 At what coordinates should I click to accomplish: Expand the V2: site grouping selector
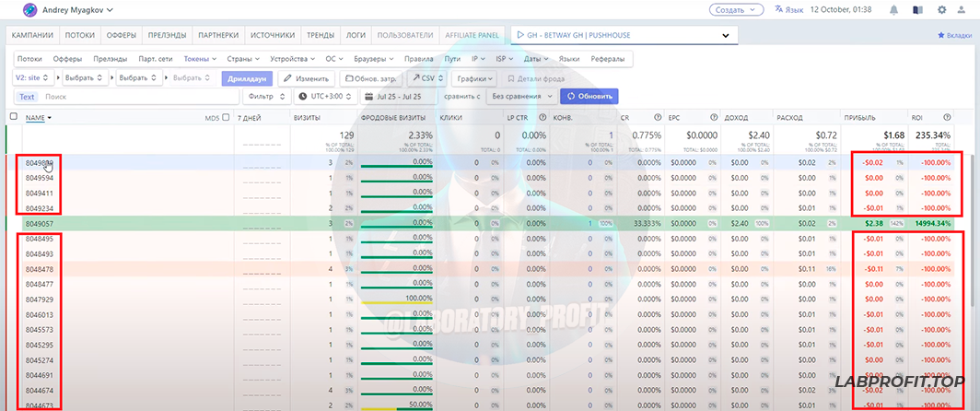[34, 78]
